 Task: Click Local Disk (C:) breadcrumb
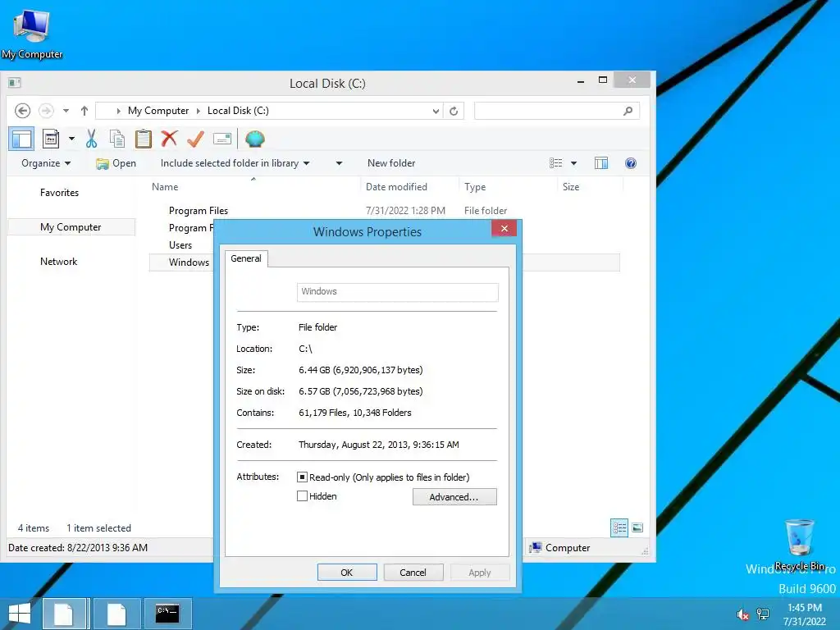[238, 111]
